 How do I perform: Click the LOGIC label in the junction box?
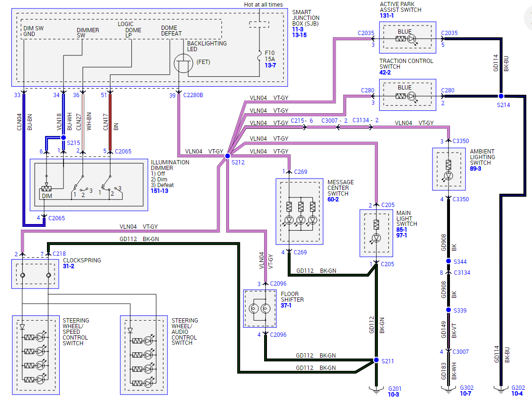point(126,24)
